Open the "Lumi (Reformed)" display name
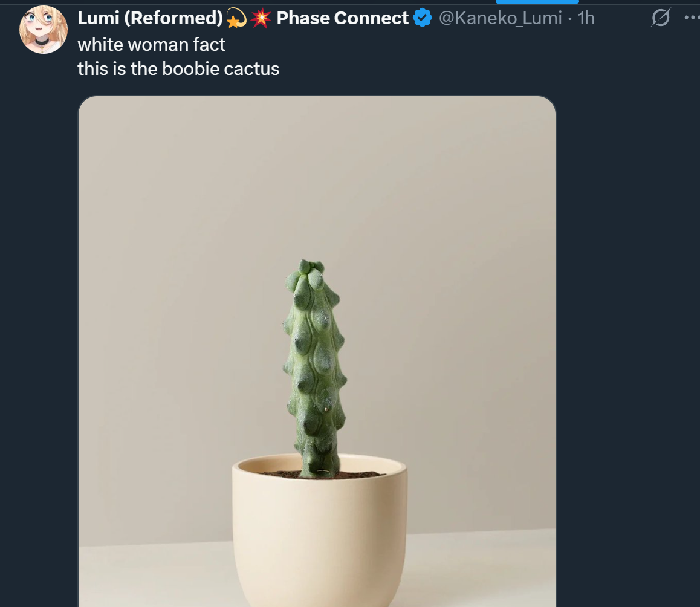The height and width of the screenshot is (607, 700). 150,19
